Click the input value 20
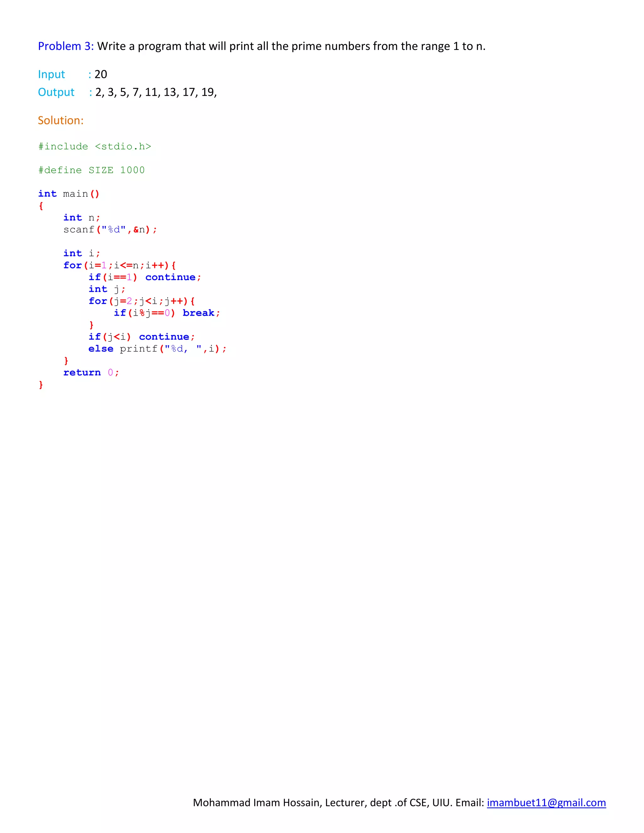This screenshot has height=833, width=644. pos(101,74)
